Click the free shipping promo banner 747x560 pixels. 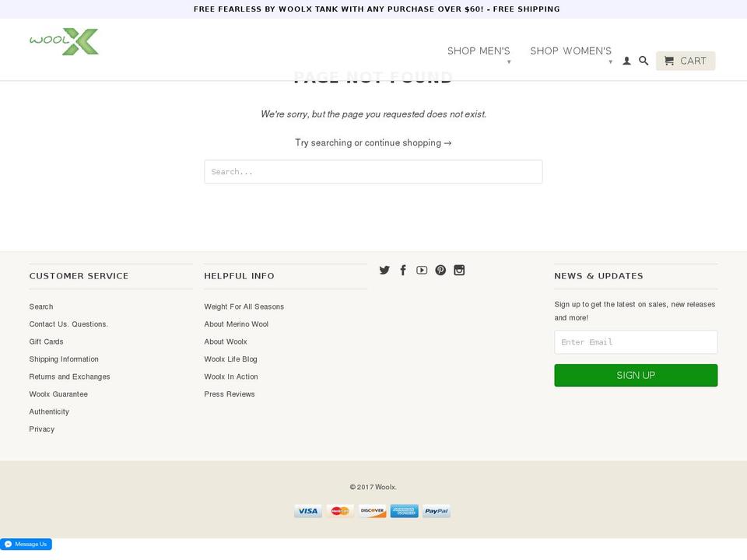coord(377,9)
